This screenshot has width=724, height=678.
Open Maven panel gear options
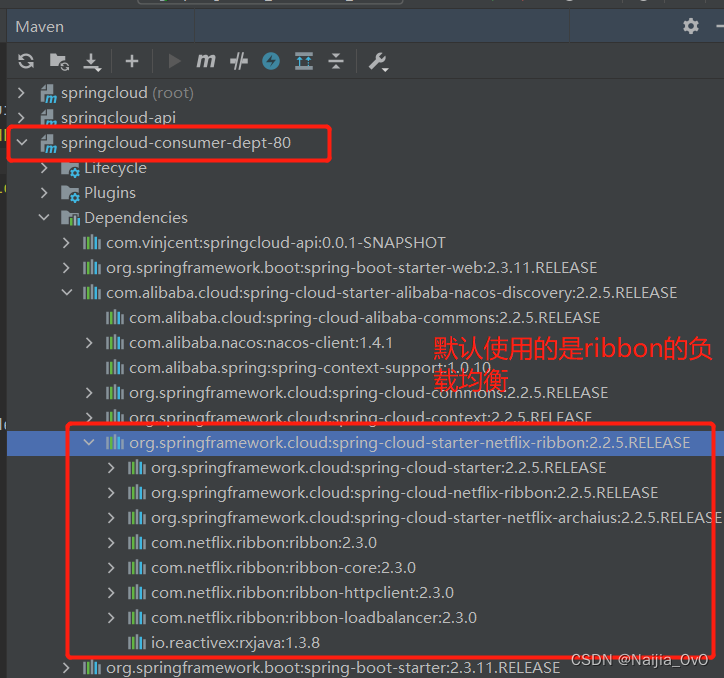tap(691, 26)
